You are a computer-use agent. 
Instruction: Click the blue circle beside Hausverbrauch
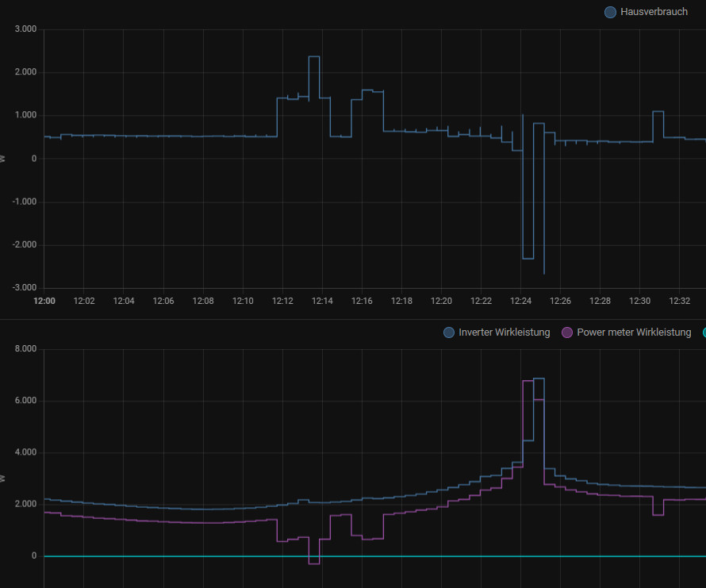(610, 12)
